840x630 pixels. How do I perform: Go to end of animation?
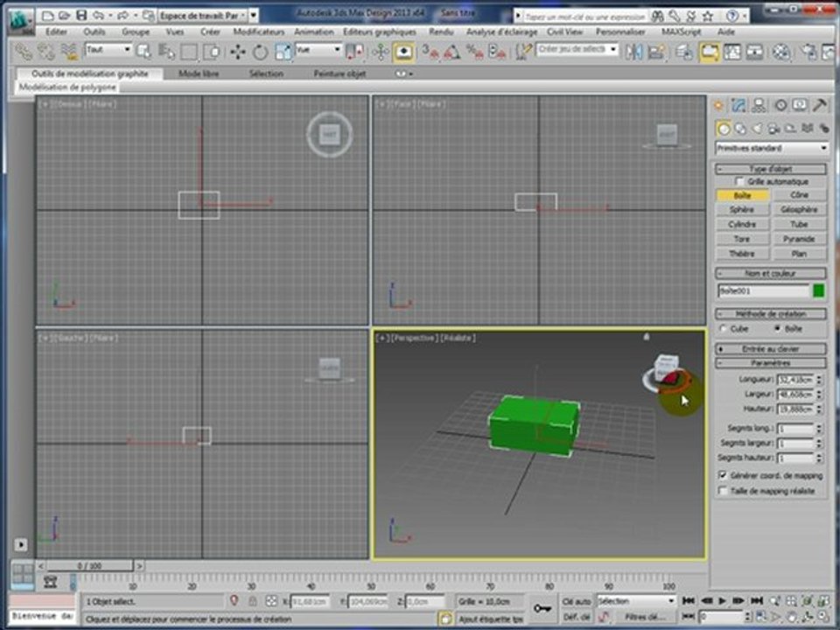click(756, 601)
